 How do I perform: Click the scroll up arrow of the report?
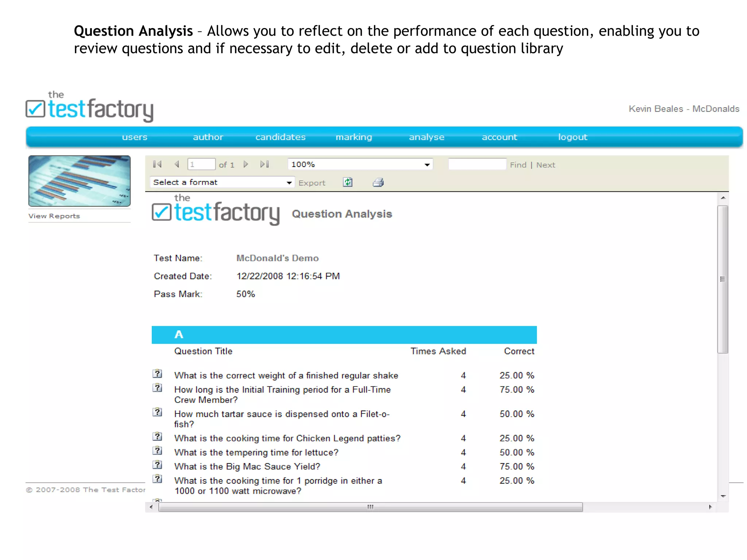click(723, 198)
